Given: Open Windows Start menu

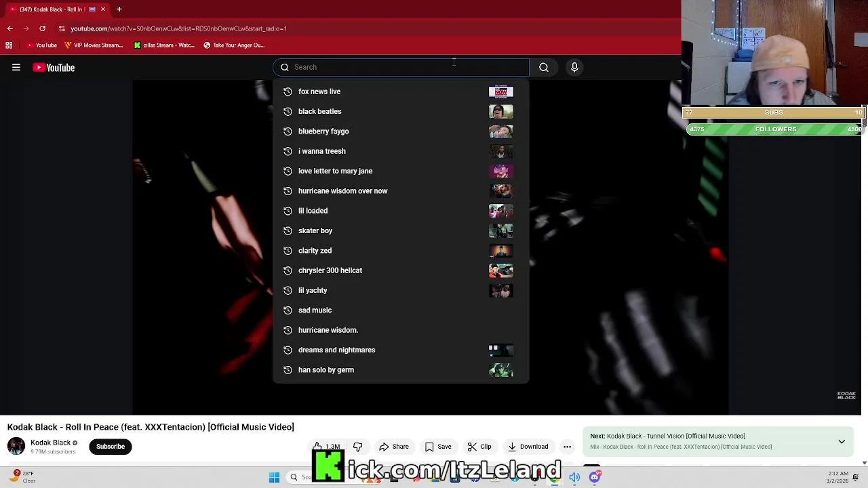Looking at the screenshot, I should (x=274, y=477).
